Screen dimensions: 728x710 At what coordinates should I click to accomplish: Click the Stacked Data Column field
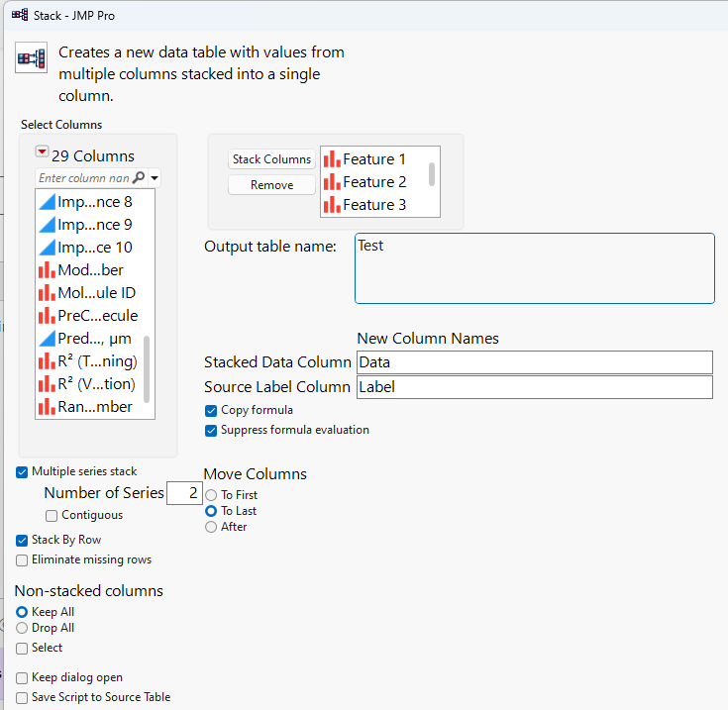[x=535, y=362]
